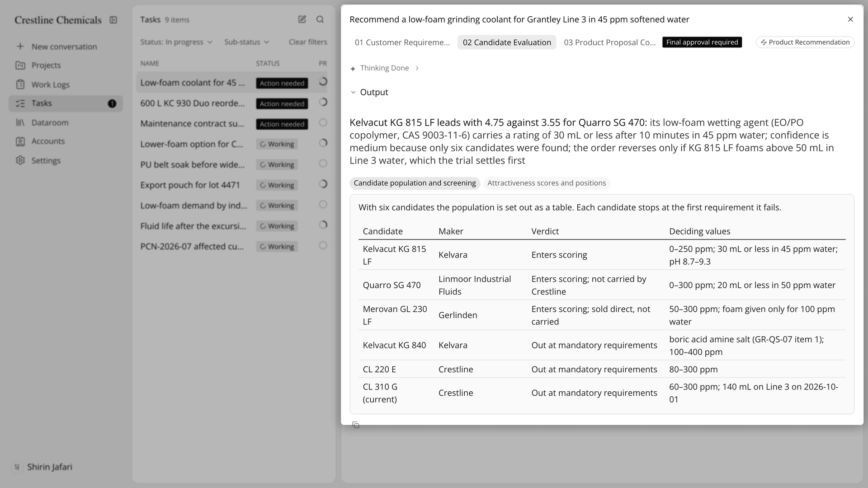Click progress circle on Maintenance contract row
The image size is (868, 488).
tap(323, 122)
